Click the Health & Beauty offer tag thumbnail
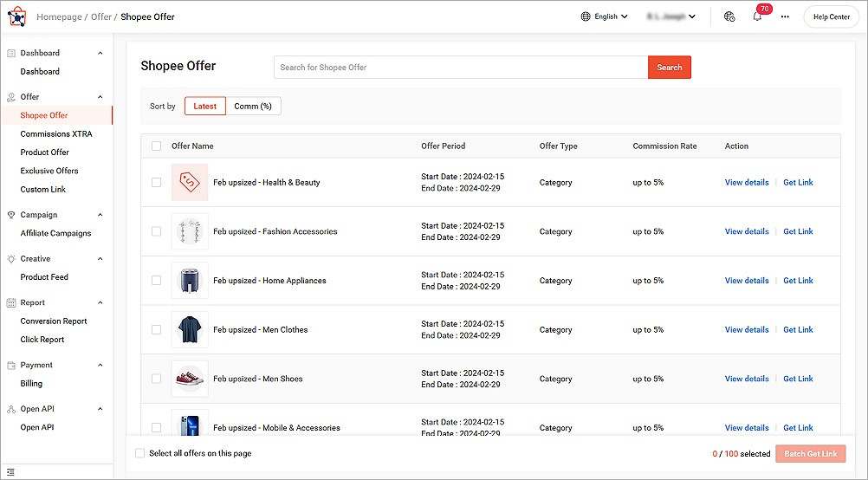The image size is (868, 480). 190,182
